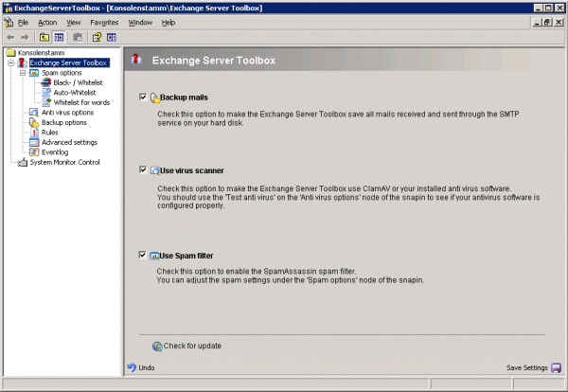Click the icon in the Exchange Server Toolbox header
Screen dimensions: 568x392
[136, 59]
